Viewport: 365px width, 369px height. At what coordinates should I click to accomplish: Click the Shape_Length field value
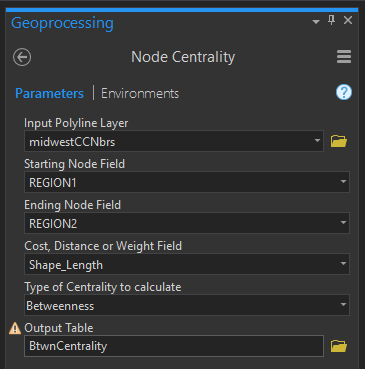tap(66, 265)
